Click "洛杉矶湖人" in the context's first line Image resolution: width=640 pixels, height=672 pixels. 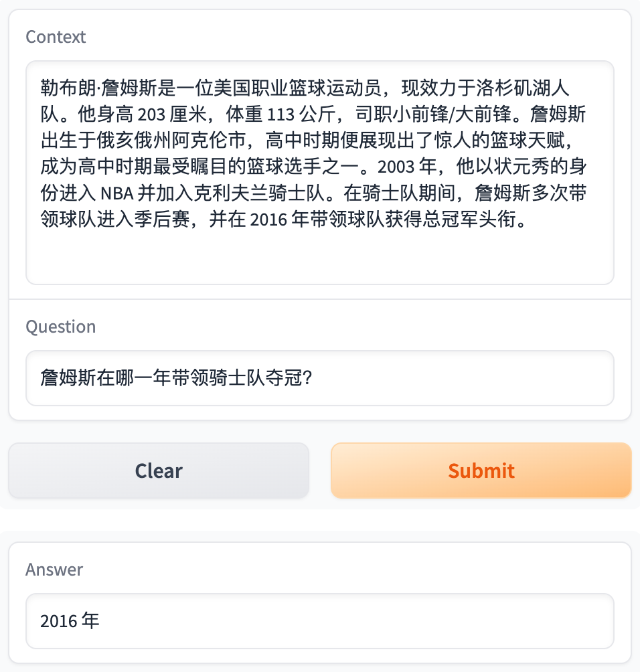(x=524, y=89)
